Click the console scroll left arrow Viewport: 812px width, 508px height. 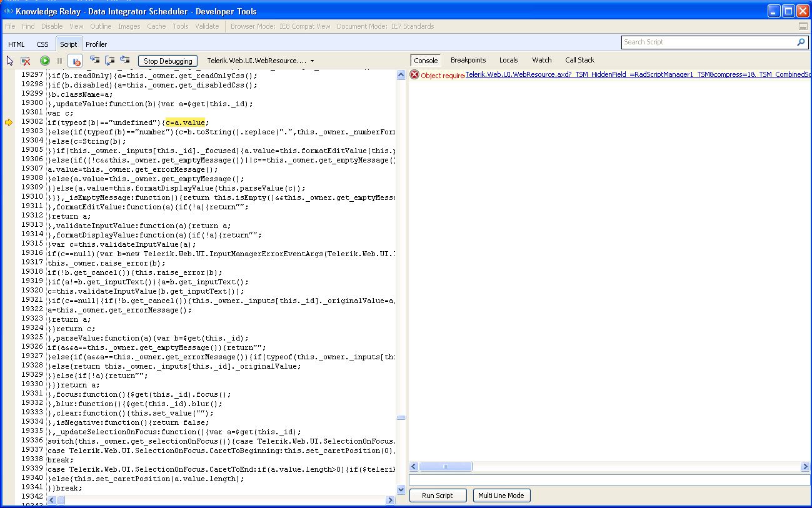pyautogui.click(x=414, y=467)
